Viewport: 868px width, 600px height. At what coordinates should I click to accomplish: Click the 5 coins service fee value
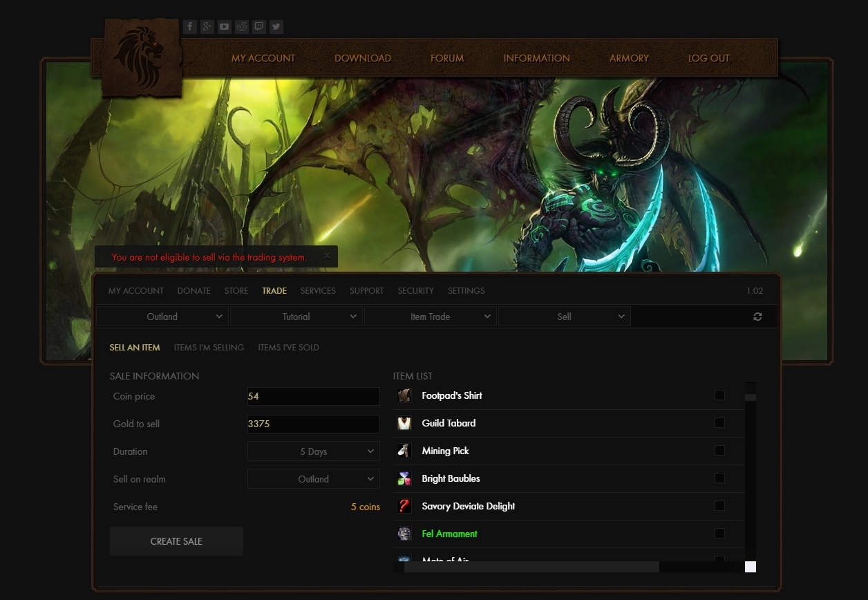(366, 507)
